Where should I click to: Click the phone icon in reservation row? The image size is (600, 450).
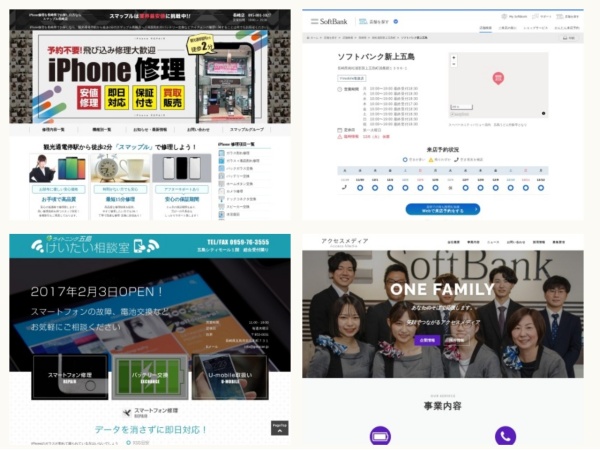(344, 188)
